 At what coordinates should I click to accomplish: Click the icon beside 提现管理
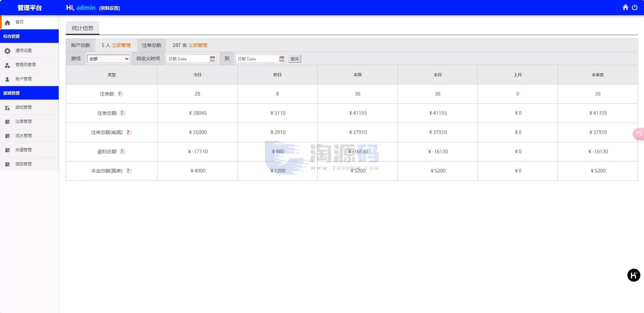[7, 164]
